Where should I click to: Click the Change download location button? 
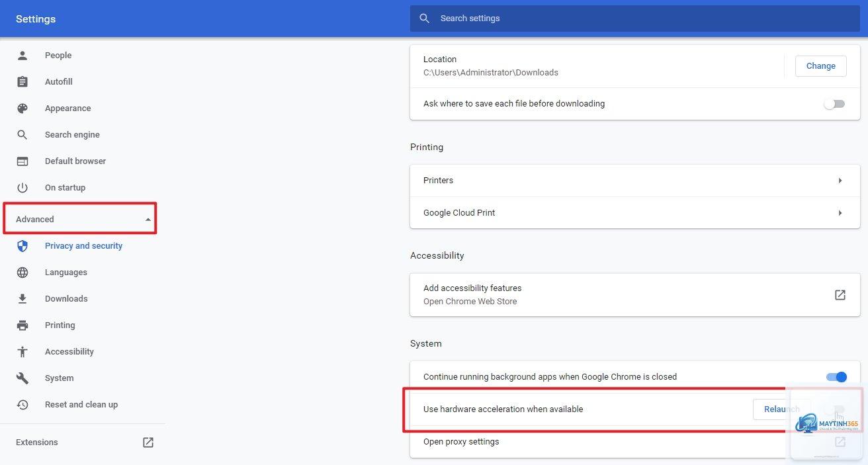point(820,66)
